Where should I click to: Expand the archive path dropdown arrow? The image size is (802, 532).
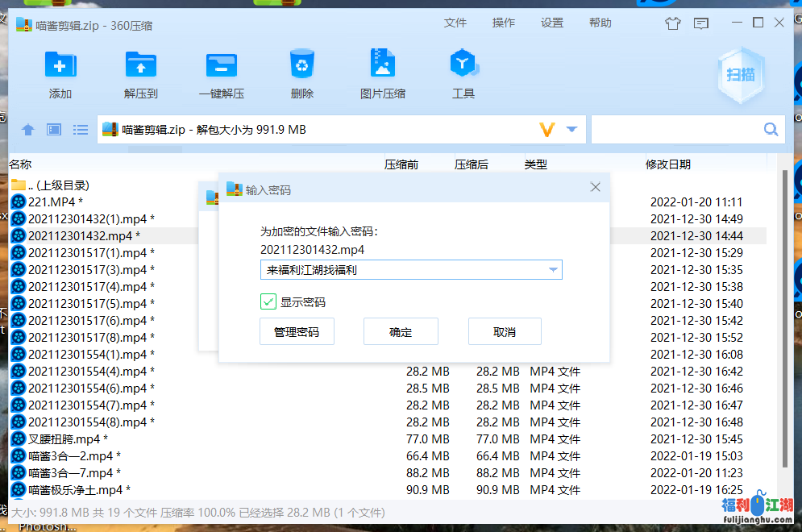571,129
